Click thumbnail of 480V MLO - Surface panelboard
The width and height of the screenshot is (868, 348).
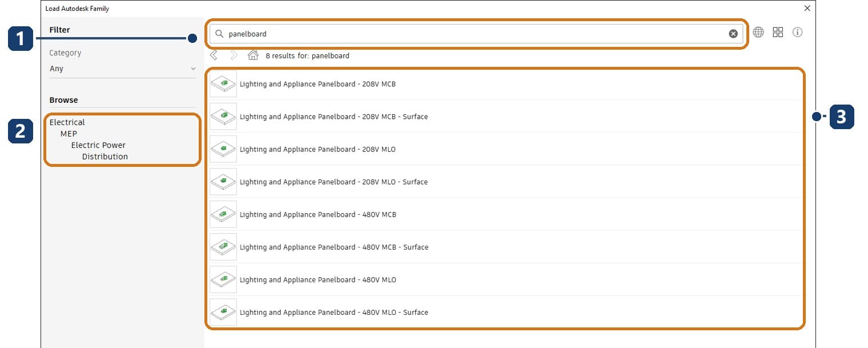[x=223, y=312]
